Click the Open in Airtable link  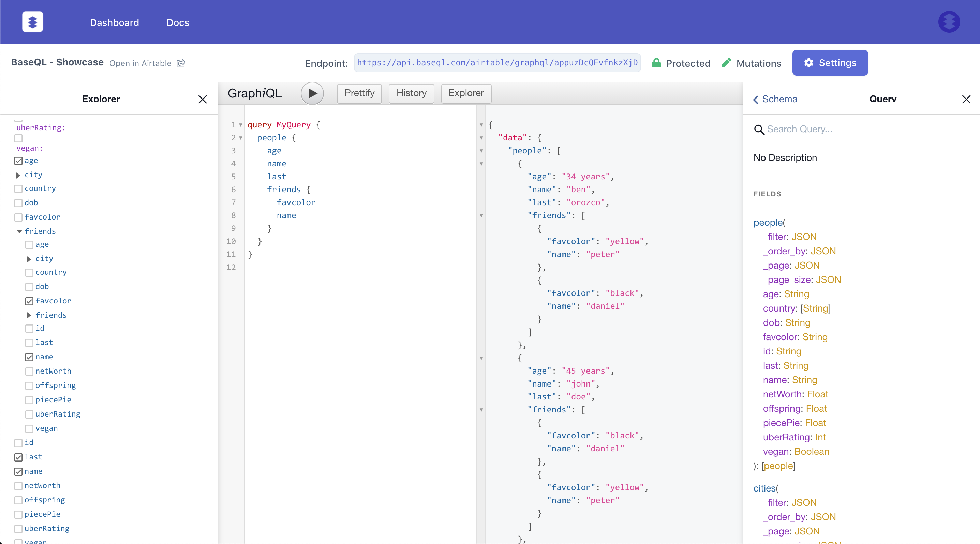pyautogui.click(x=140, y=63)
